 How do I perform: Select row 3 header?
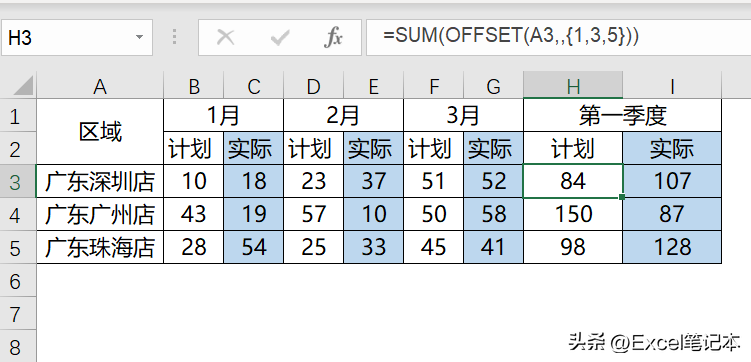click(18, 181)
